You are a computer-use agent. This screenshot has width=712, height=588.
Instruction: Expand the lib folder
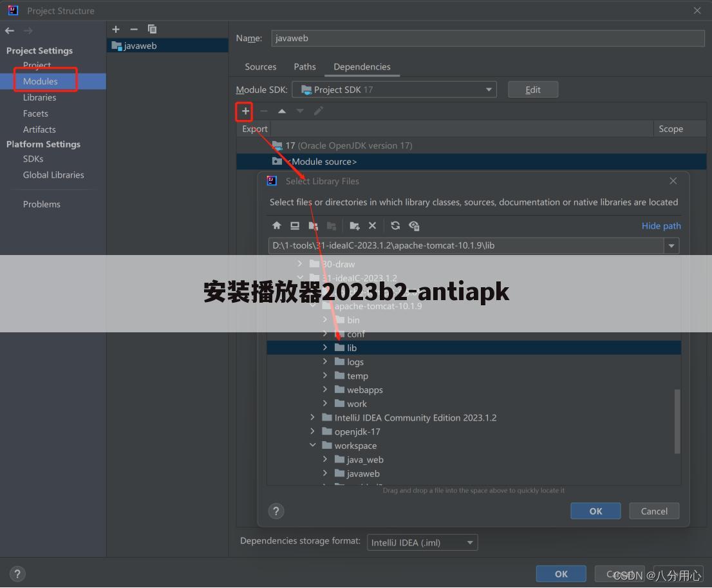pos(324,347)
